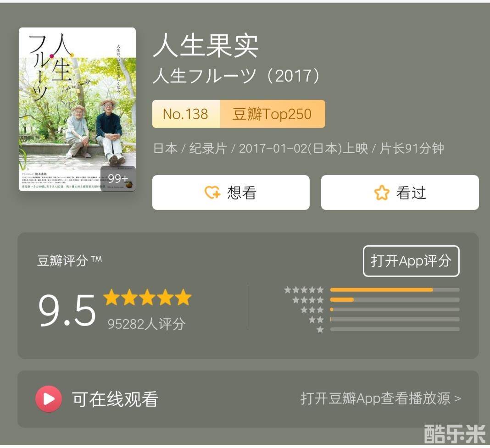Click the five gold stars rating
The width and height of the screenshot is (490, 448).
(147, 297)
